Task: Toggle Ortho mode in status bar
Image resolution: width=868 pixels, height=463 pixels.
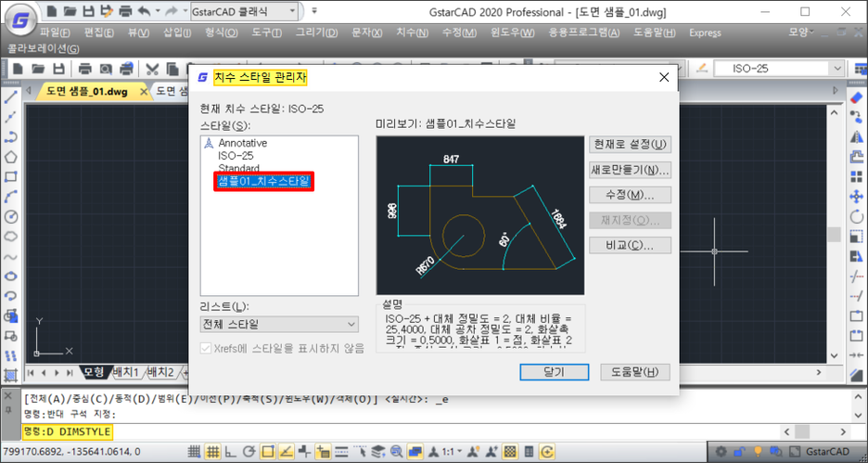Action: [x=231, y=451]
